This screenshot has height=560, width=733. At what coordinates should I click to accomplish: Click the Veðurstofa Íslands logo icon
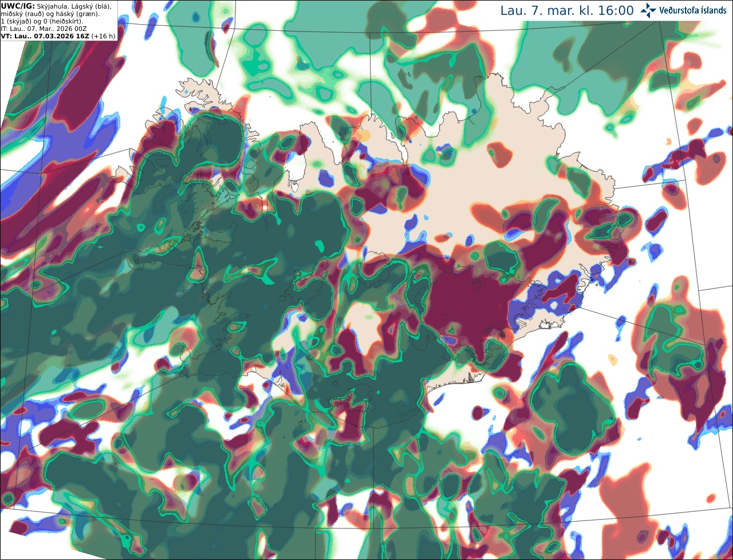(648, 10)
